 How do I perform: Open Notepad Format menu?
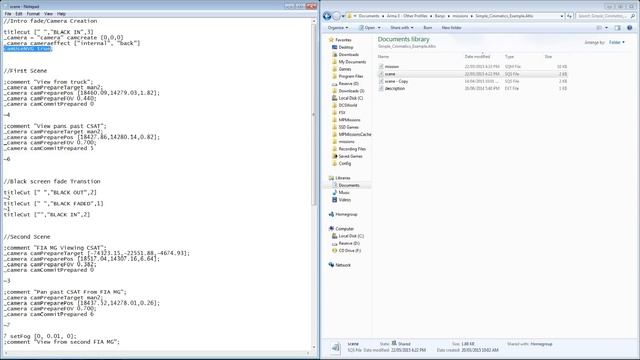point(33,14)
